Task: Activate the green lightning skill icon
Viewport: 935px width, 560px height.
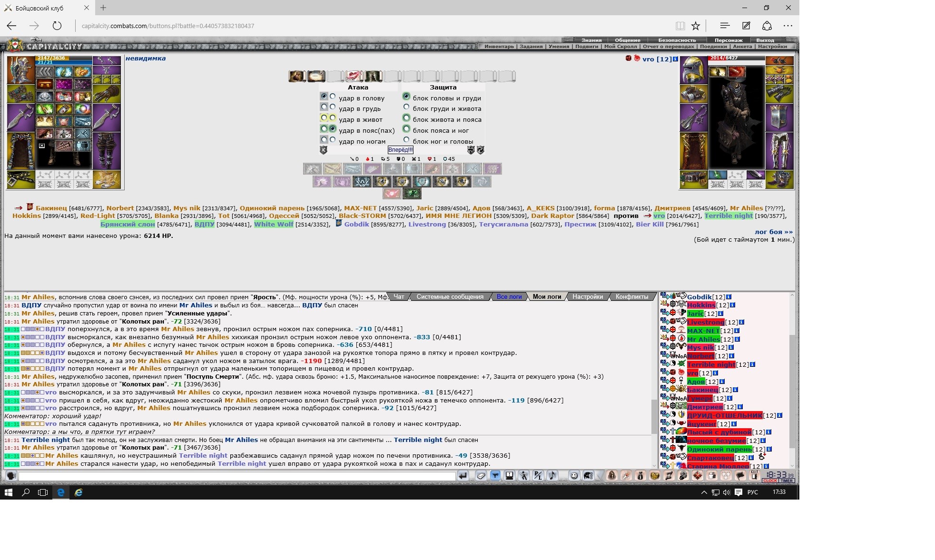Action: coord(412,194)
